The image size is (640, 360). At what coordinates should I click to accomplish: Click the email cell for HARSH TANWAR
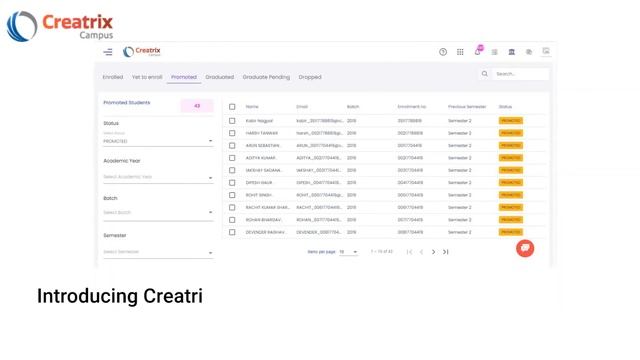[320, 133]
